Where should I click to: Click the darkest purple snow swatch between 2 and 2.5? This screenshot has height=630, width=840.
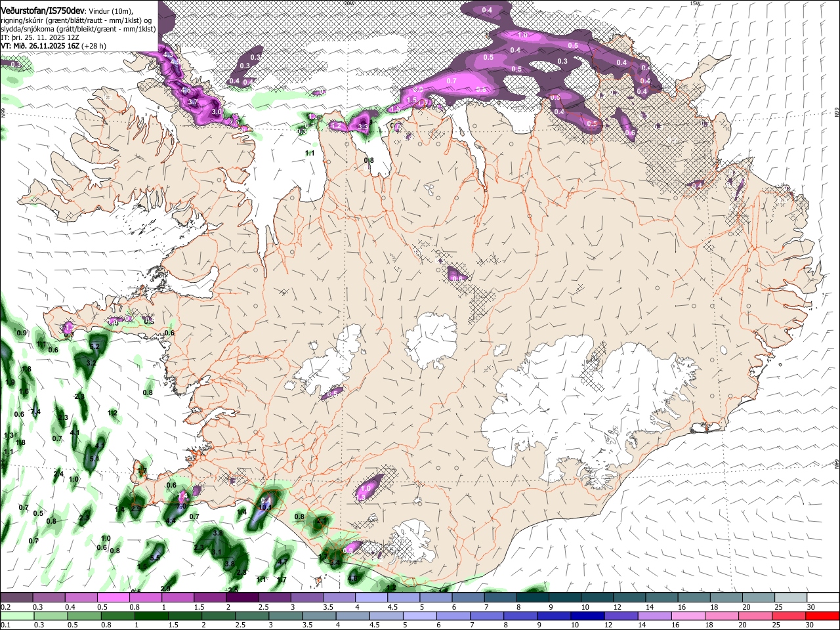pos(242,598)
